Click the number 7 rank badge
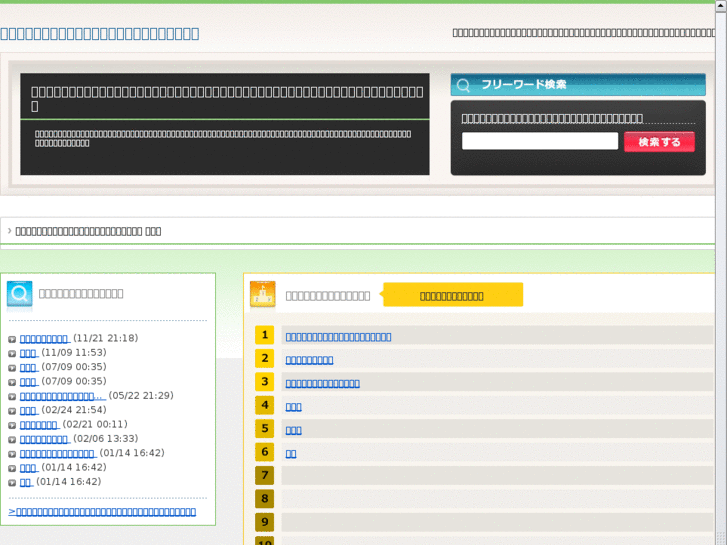Image resolution: width=727 pixels, height=545 pixels. click(264, 475)
